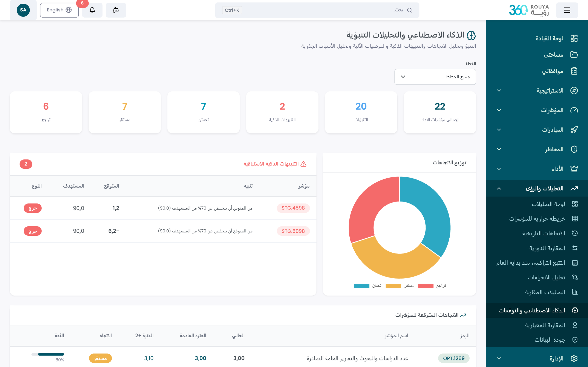Image resolution: width=588 pixels, height=367 pixels.
Task: Click the تحليل الانحرافات deviation analysis icon
Action: point(575,277)
